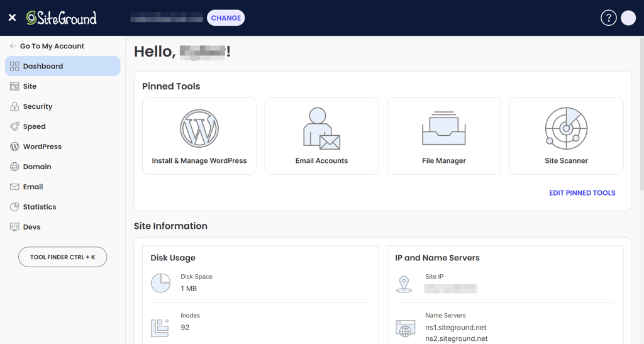
Task: Open Install & Manage WordPress label
Action: pos(199,161)
